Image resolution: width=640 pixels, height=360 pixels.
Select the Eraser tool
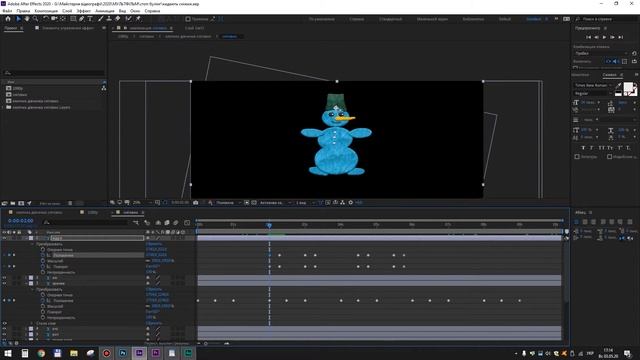(118, 19)
